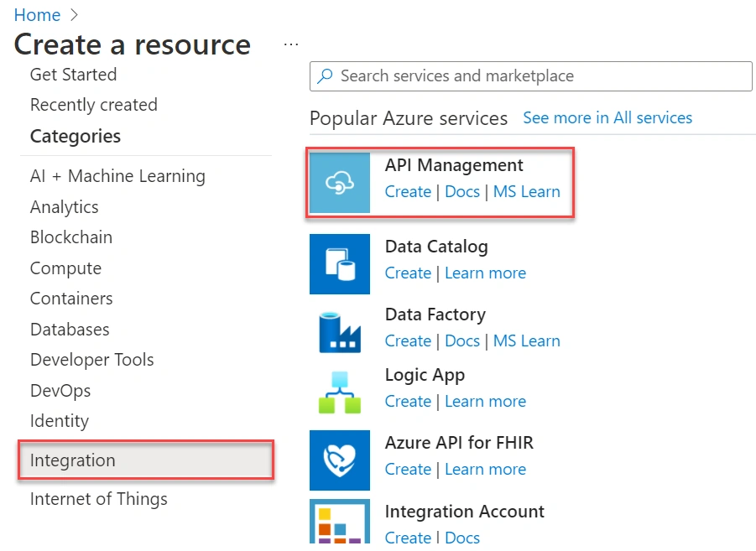Choose the Internet of Things category

98,499
